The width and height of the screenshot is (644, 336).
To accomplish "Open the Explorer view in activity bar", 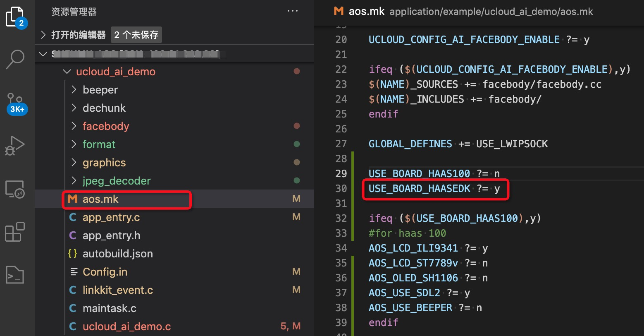I will tap(17, 17).
